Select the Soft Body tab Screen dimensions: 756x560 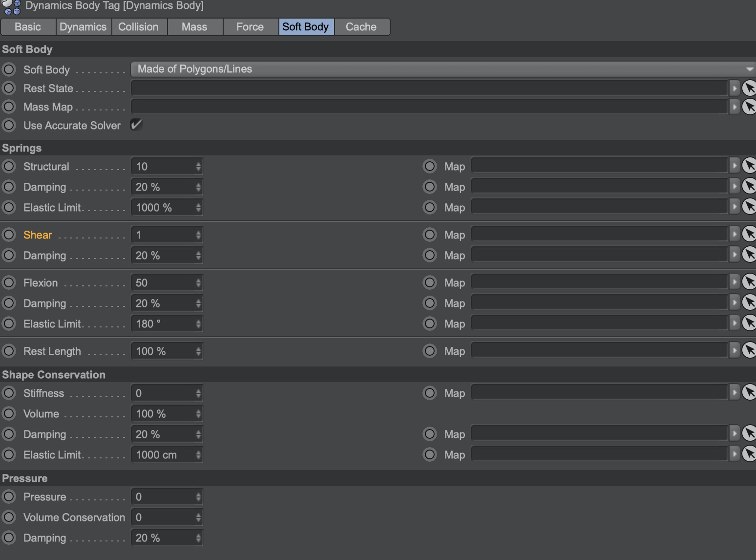tap(306, 27)
